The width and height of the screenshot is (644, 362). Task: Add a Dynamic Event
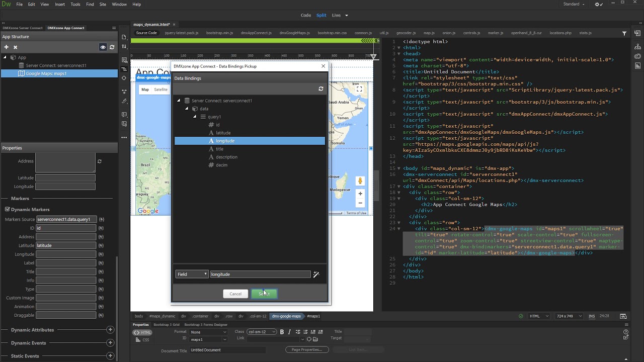[x=110, y=343]
